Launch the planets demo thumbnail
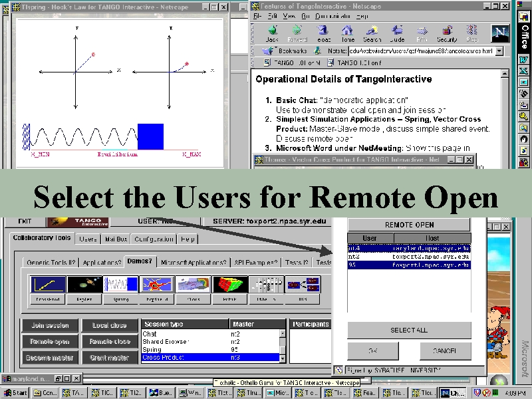 click(x=84, y=285)
